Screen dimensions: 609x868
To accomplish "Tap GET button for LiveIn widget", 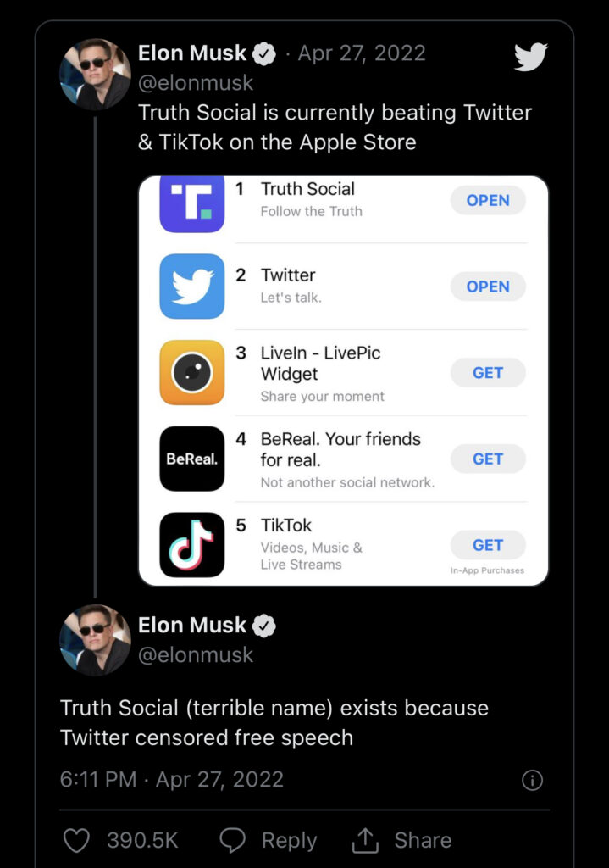I will pyautogui.click(x=488, y=373).
